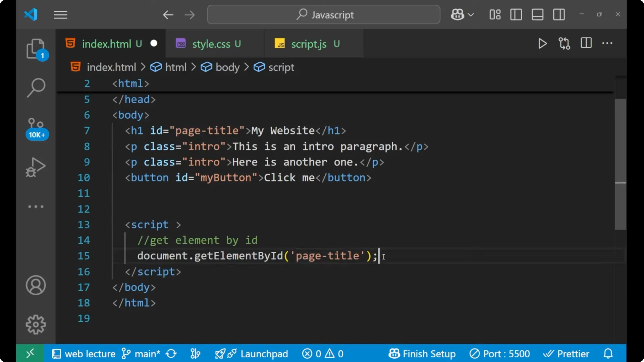Open the Explorer view in the activity bar

(36, 49)
